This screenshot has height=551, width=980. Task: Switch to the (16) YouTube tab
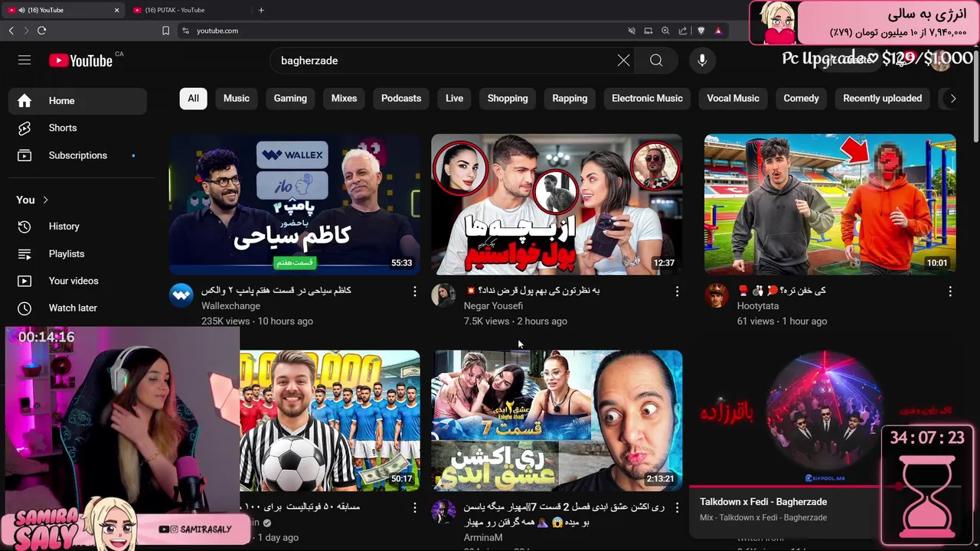pos(64,10)
